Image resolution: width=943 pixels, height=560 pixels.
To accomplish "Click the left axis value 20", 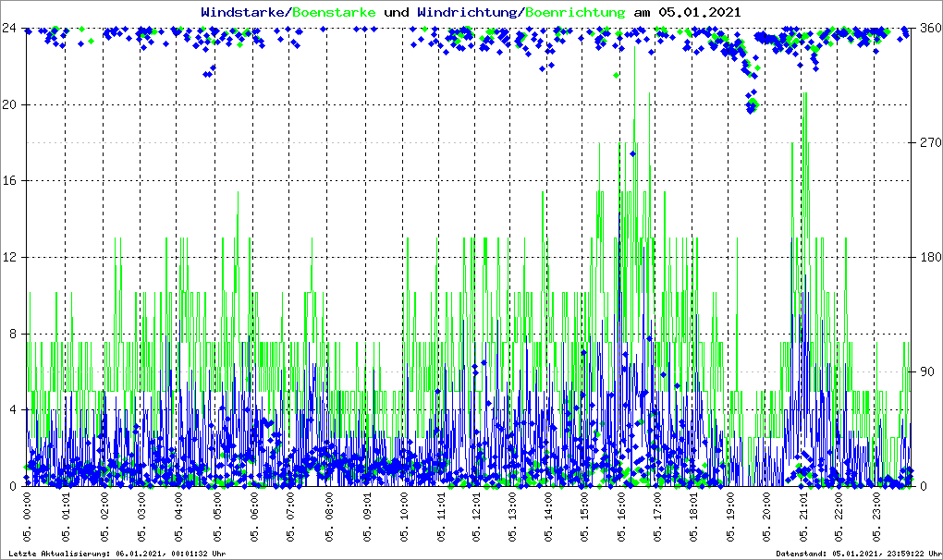I will (9, 103).
